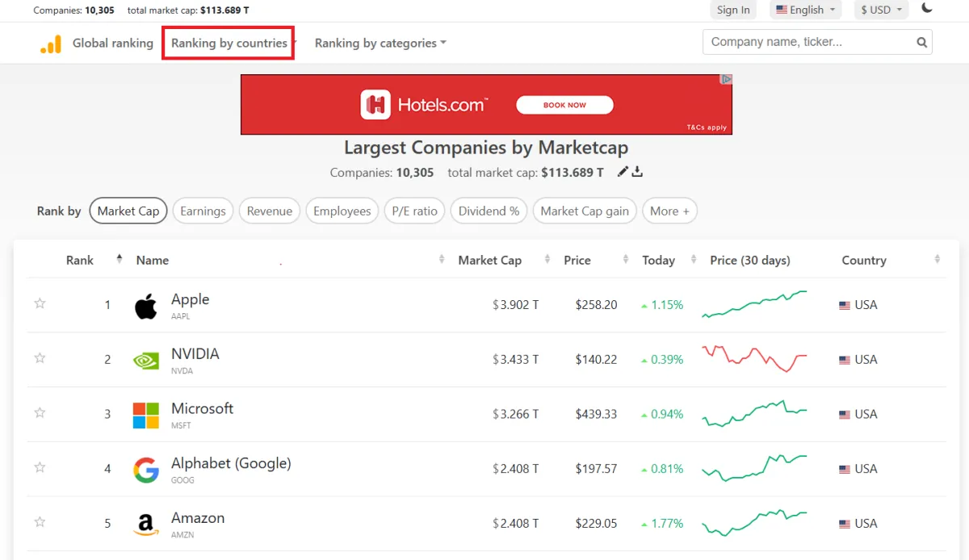Click the orange bar chart site logo
Image resolution: width=969 pixels, height=560 pixels.
tap(51, 44)
